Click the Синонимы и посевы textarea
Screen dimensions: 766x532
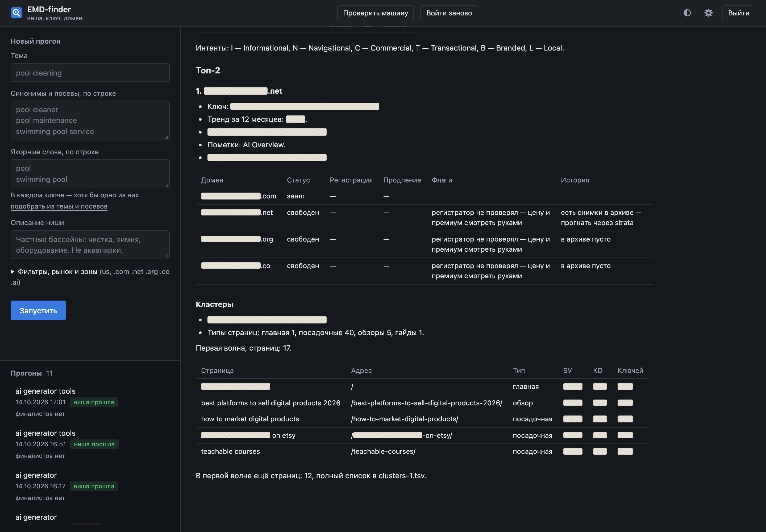click(90, 120)
